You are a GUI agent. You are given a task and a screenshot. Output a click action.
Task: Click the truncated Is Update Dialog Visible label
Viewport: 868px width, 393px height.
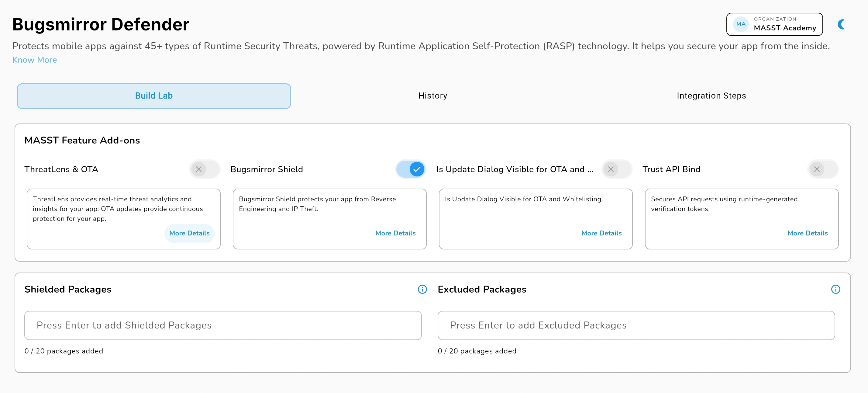click(x=515, y=169)
